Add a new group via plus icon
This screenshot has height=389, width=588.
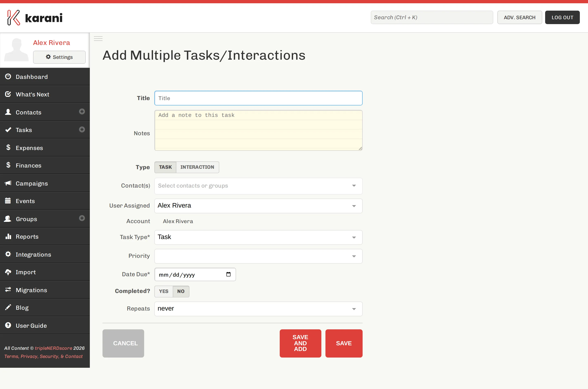pos(82,218)
